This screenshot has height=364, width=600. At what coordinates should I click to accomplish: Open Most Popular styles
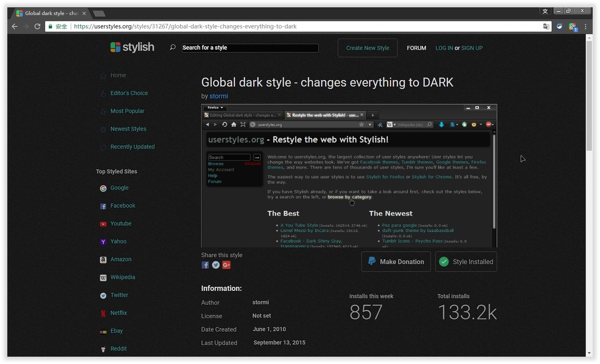tap(127, 111)
